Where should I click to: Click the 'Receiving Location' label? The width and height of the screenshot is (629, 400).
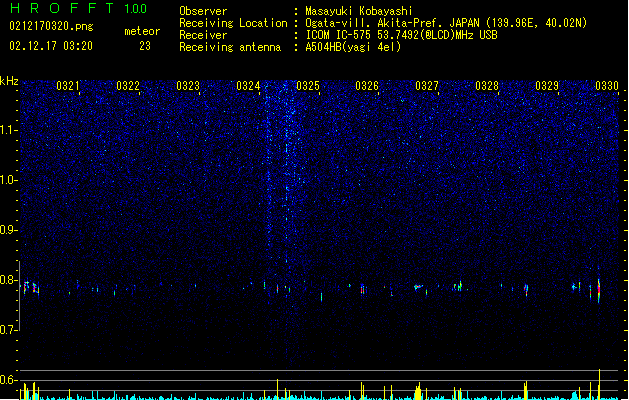click(x=233, y=23)
